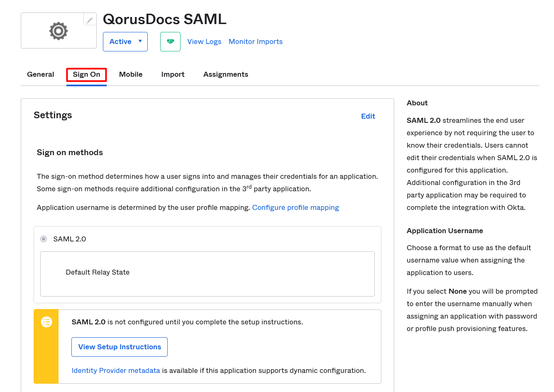The height and width of the screenshot is (392, 554).
Task: Open the General tab
Action: tap(41, 74)
